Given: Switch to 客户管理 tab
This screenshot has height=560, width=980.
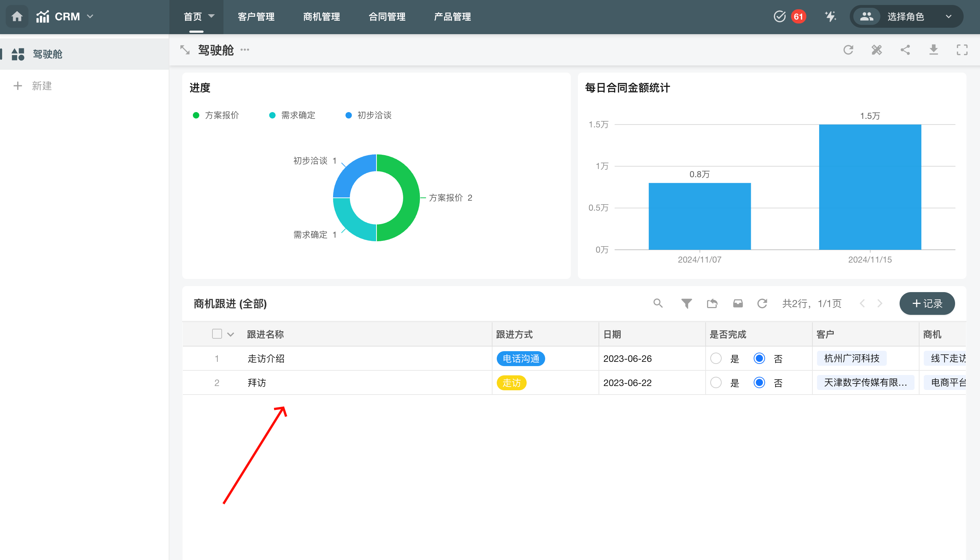Looking at the screenshot, I should pyautogui.click(x=256, y=16).
